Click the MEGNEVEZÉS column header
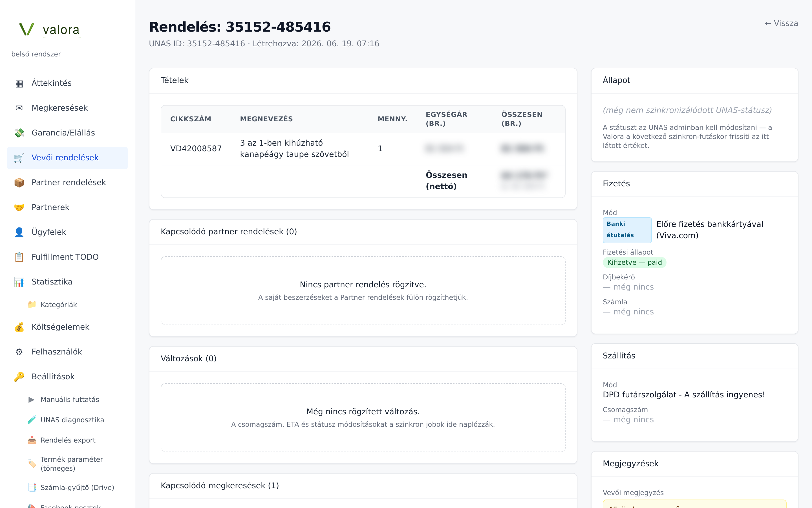 coord(266,119)
